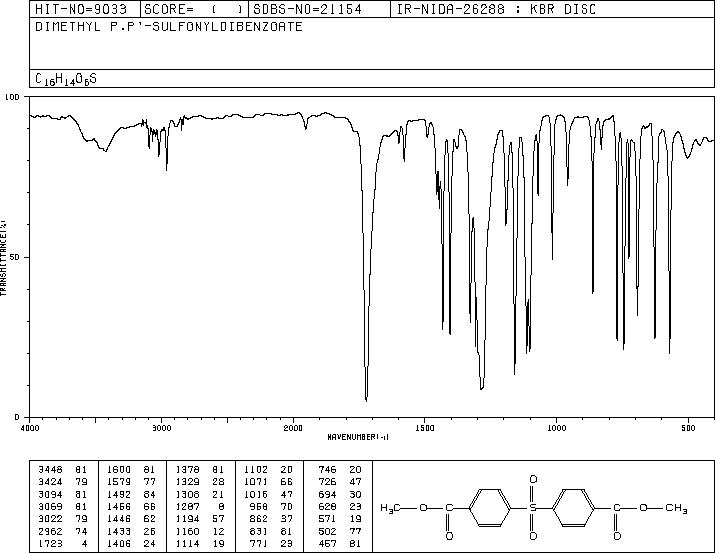This screenshot has height=553, width=715.
Task: Click the 571 peak table entry
Action: point(340,519)
